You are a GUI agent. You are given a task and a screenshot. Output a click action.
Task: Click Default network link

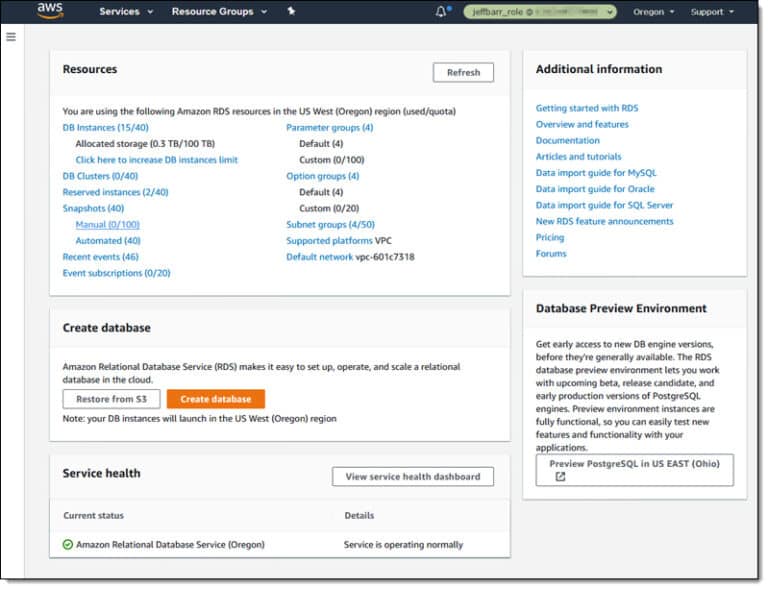pyautogui.click(x=319, y=257)
